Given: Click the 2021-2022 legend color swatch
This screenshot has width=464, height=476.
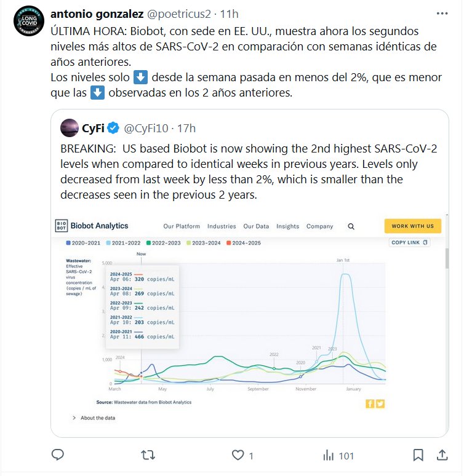Looking at the screenshot, I should pyautogui.click(x=108, y=243).
